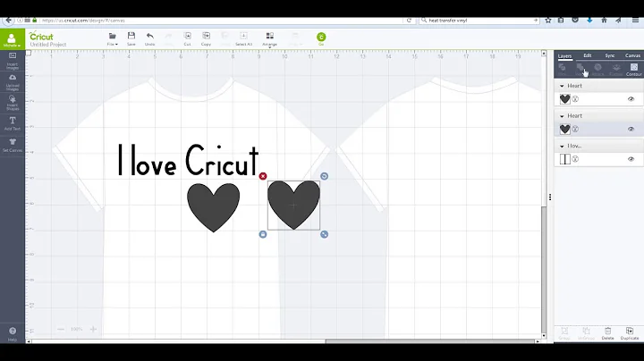Click the Attach tool icon
This screenshot has height=361, width=644.
tap(598, 70)
